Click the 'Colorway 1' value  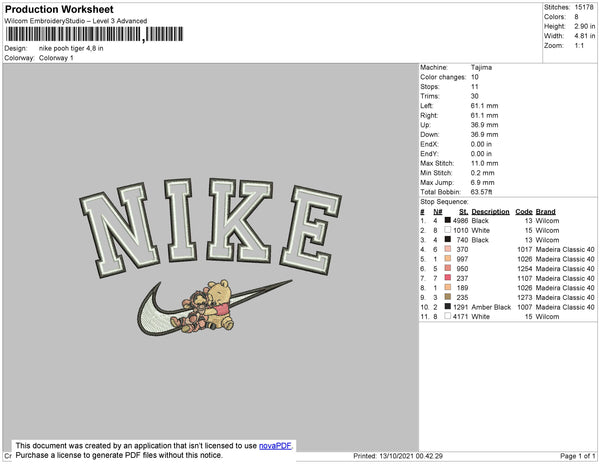click(x=56, y=58)
